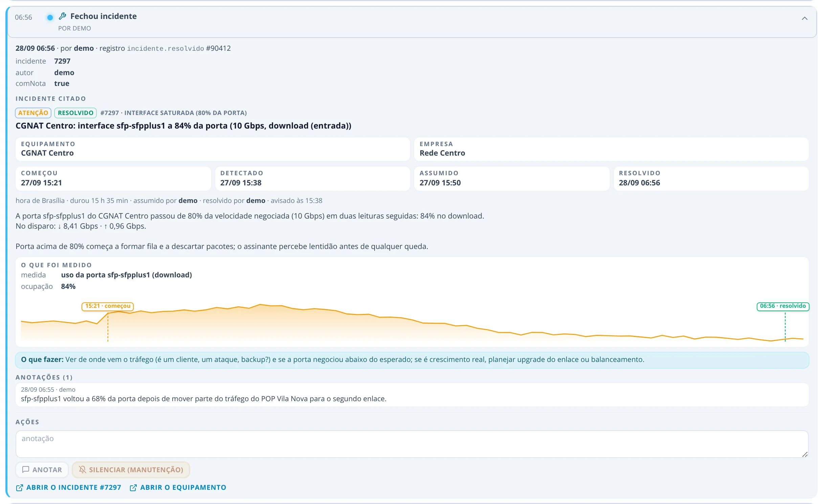
Task: Click the ocupação value '84%'
Action: [68, 286]
